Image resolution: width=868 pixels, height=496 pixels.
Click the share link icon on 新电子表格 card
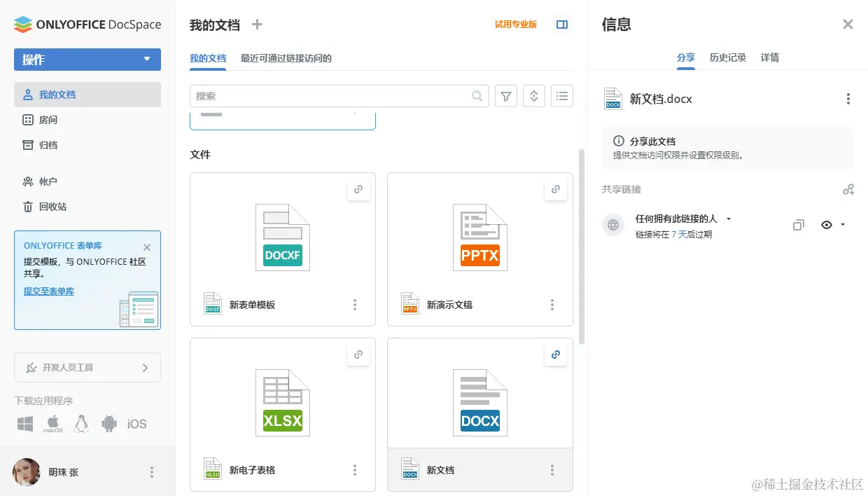(x=358, y=354)
